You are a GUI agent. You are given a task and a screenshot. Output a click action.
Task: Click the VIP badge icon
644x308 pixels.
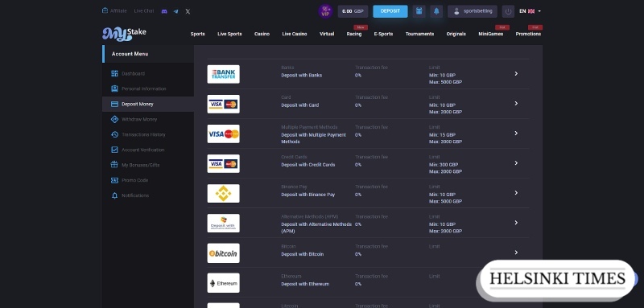pyautogui.click(x=325, y=11)
